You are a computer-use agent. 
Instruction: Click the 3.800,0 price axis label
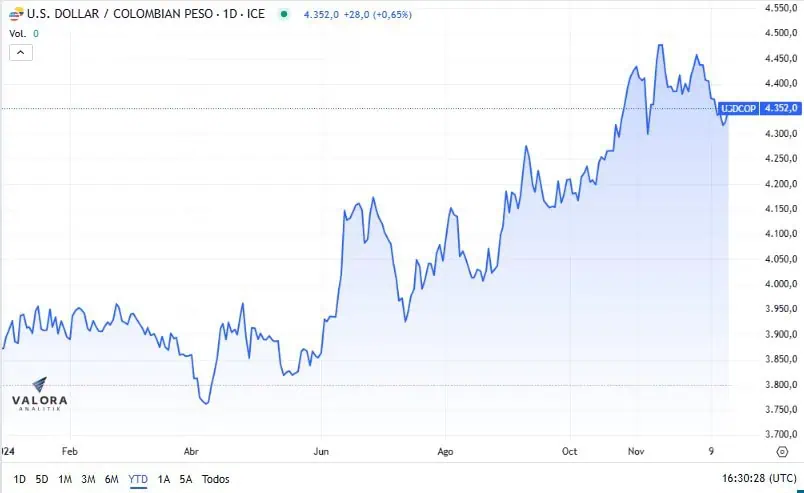(x=781, y=384)
